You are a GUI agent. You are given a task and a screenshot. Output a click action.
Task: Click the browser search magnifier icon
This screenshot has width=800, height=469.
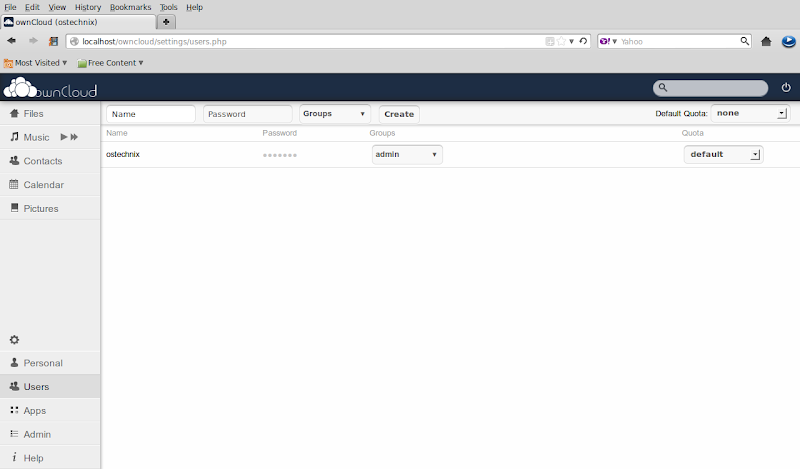pos(744,41)
